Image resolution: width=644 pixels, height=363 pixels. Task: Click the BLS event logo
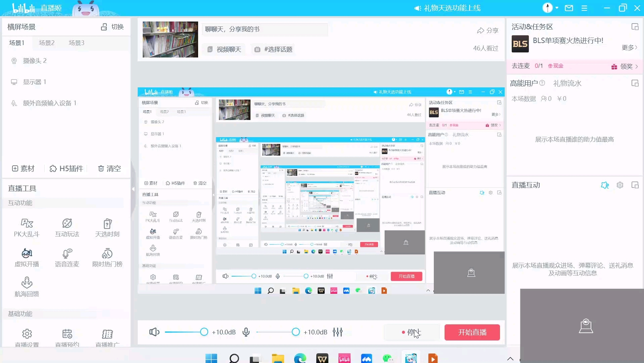click(x=520, y=44)
